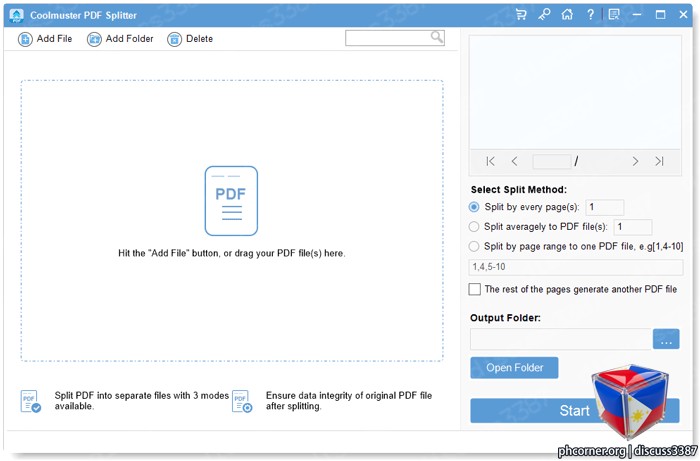This screenshot has width=700, height=461.
Task: Browse output folder with the ... button
Action: pyautogui.click(x=666, y=339)
